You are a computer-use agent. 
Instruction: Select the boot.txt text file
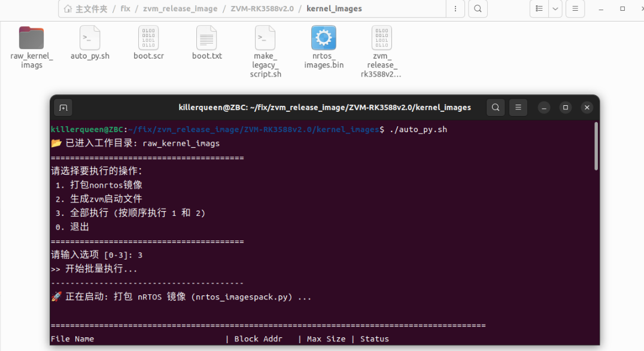(206, 38)
